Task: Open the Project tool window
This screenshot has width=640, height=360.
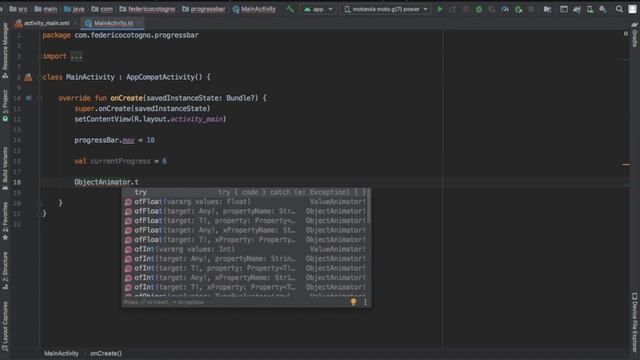Action: (5, 105)
